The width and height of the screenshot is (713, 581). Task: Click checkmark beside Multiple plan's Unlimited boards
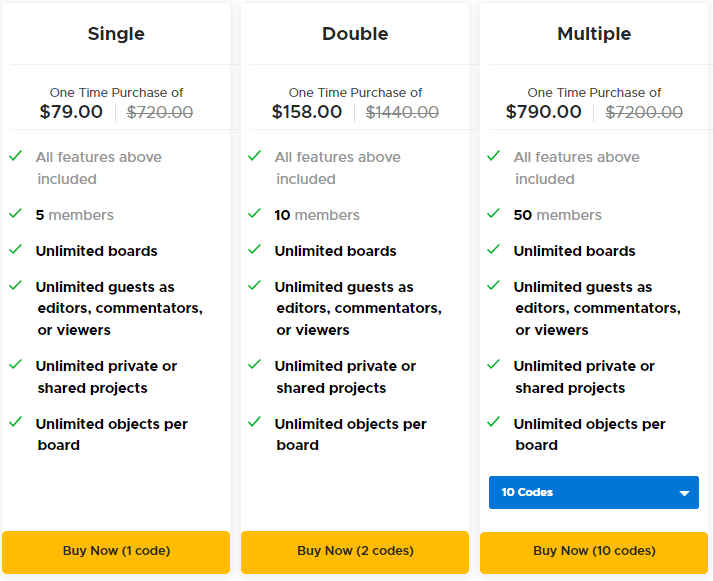pos(494,250)
